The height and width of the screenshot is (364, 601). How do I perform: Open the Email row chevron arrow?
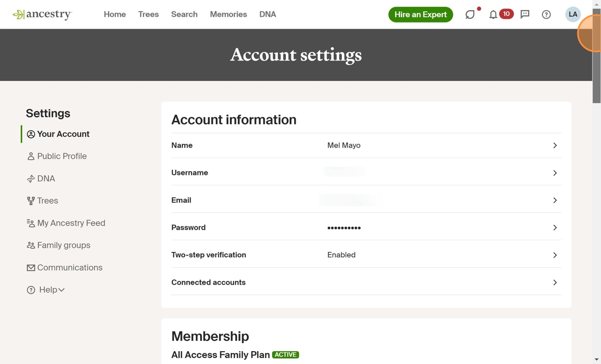point(555,200)
